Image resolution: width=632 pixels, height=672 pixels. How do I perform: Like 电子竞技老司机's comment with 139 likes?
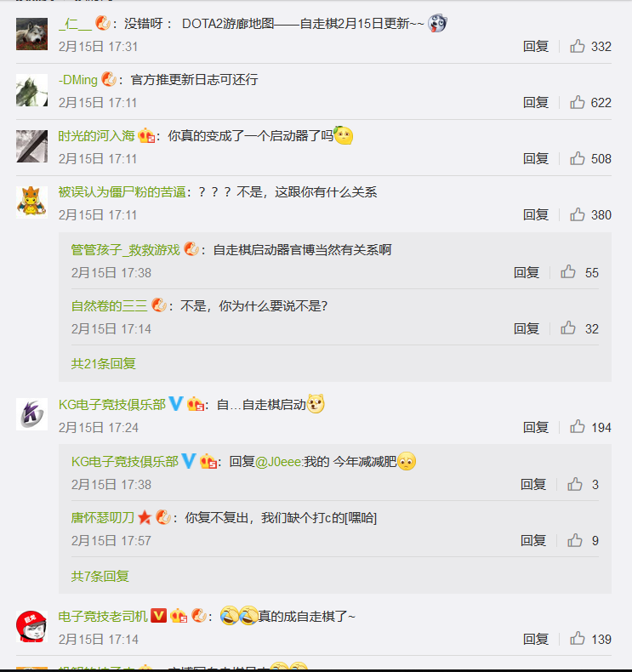point(578,639)
